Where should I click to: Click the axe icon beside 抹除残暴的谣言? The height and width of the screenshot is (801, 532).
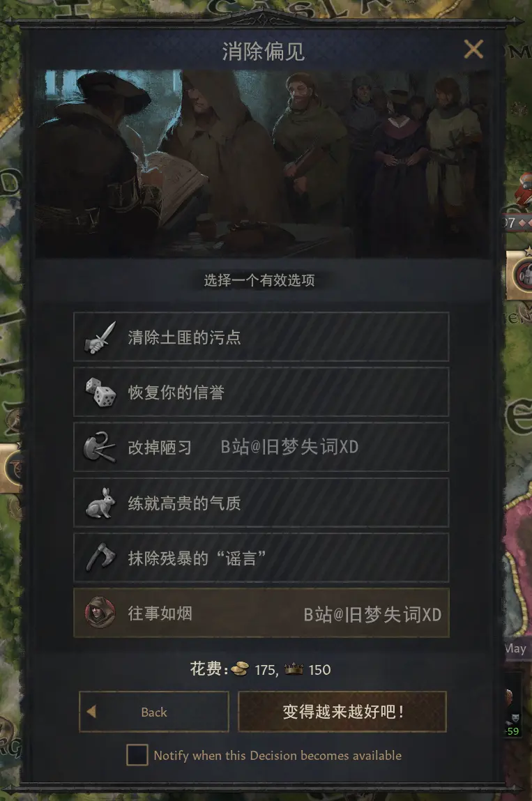coord(100,557)
